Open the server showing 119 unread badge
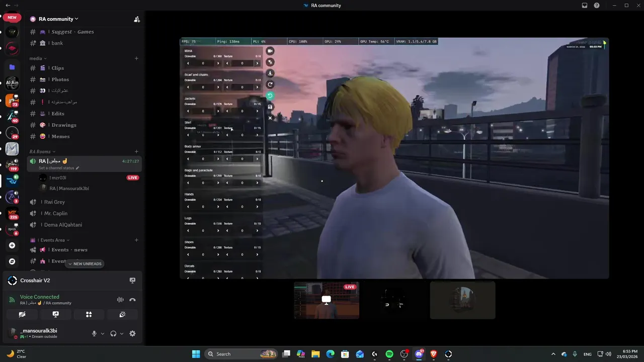The image size is (644, 362). coord(12,165)
